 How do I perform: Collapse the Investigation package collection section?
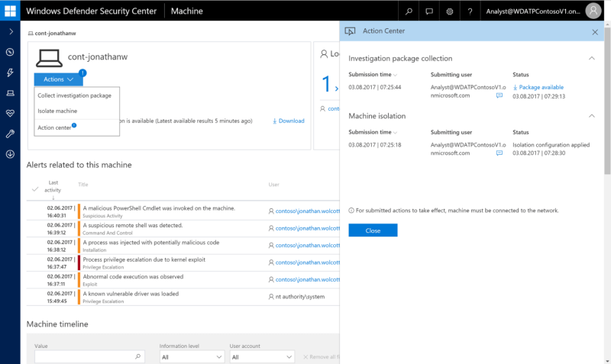pos(591,59)
